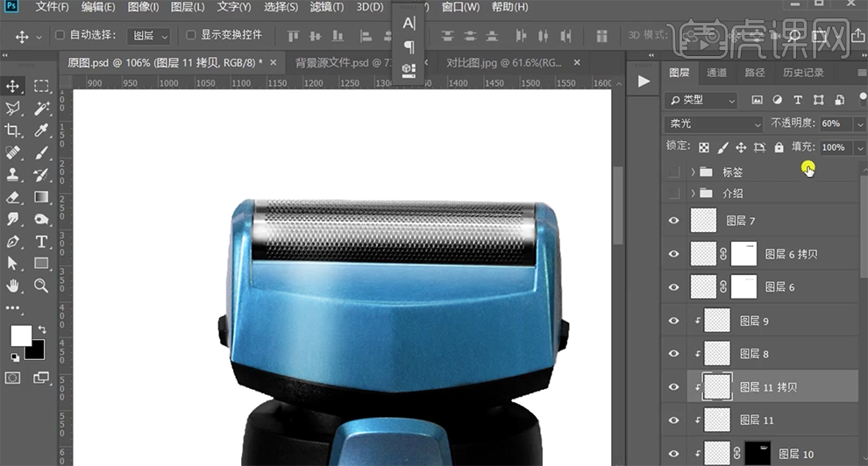The image size is (868, 466).
Task: Close the 原图.psd document tab
Action: tap(273, 62)
